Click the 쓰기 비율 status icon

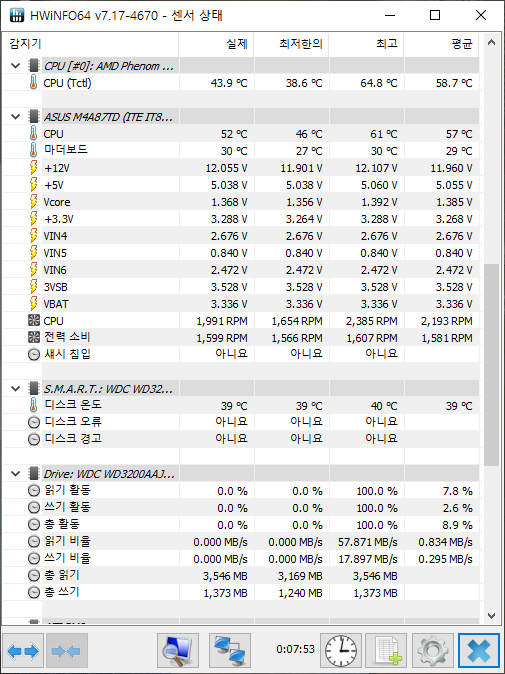pyautogui.click(x=34, y=558)
